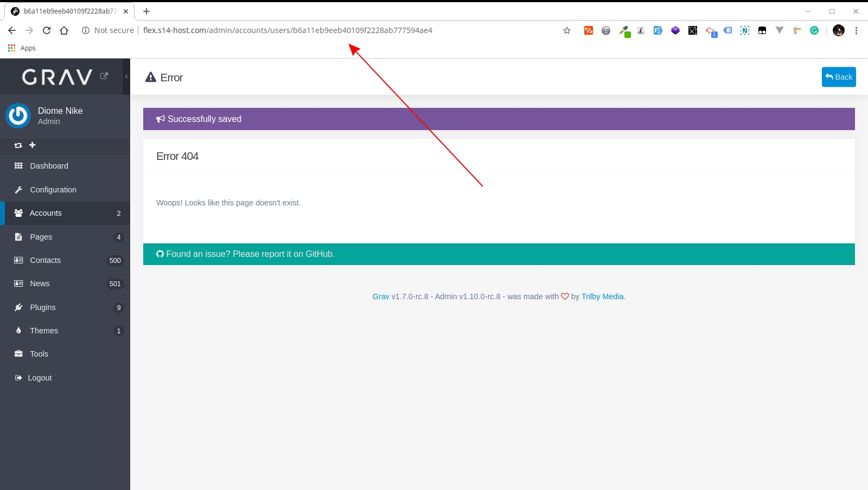Open Plugins via the plug icon
This screenshot has height=490, width=868.
(18, 307)
